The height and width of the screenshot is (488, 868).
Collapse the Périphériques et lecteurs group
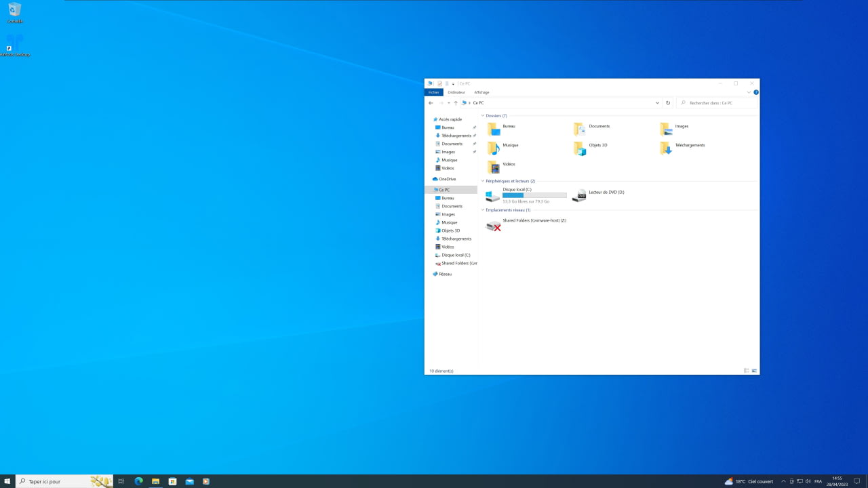483,181
